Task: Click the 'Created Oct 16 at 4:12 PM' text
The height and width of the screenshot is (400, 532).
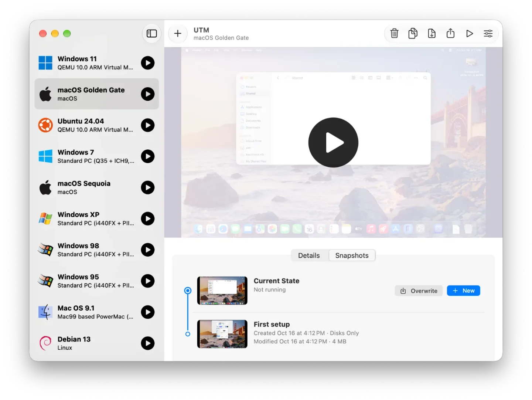Action: (289, 333)
